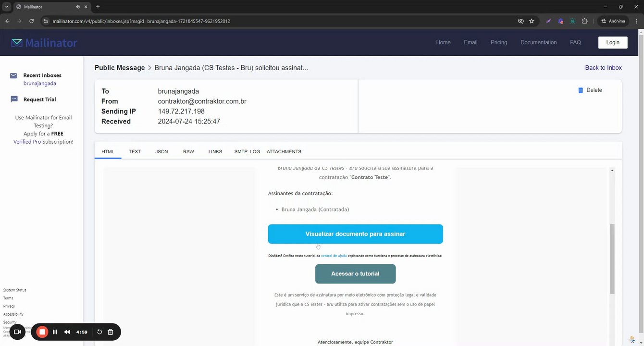Viewport: 644px width, 346px height.
Task: Click the address bar URL
Action: click(141, 21)
